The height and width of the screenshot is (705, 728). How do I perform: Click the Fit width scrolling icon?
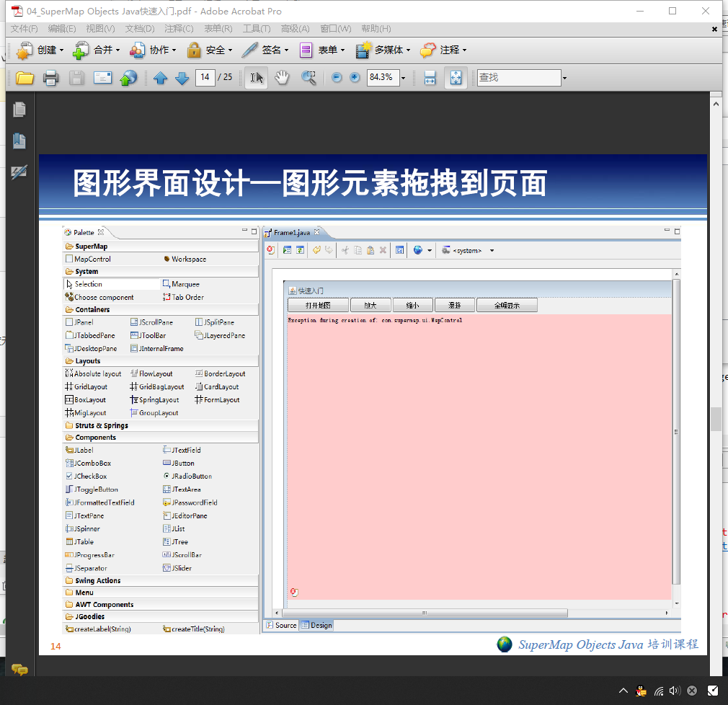430,78
